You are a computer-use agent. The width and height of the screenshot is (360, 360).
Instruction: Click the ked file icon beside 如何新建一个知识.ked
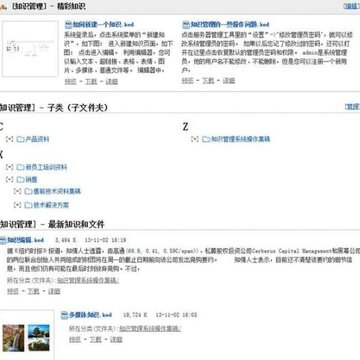coord(68,24)
